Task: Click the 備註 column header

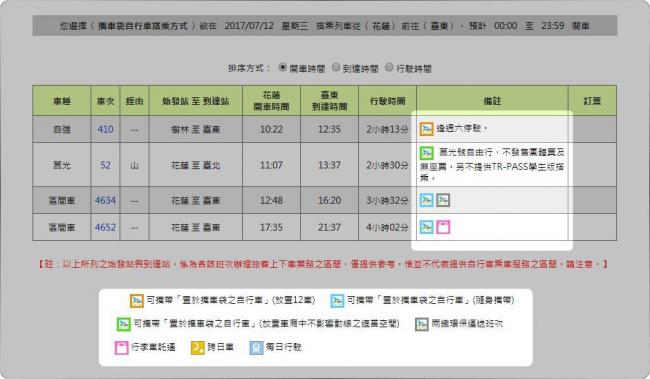Action: (x=492, y=101)
